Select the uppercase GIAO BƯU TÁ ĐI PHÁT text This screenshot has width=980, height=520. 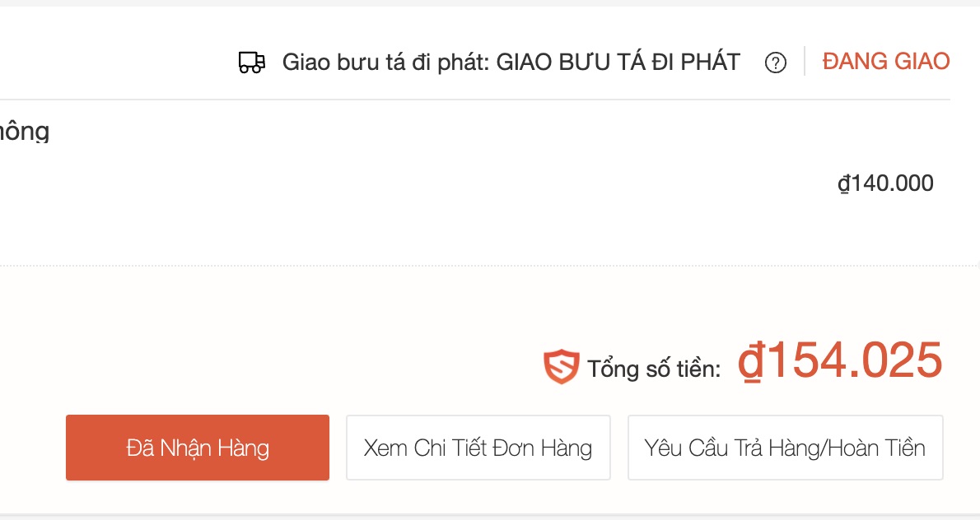pos(618,63)
